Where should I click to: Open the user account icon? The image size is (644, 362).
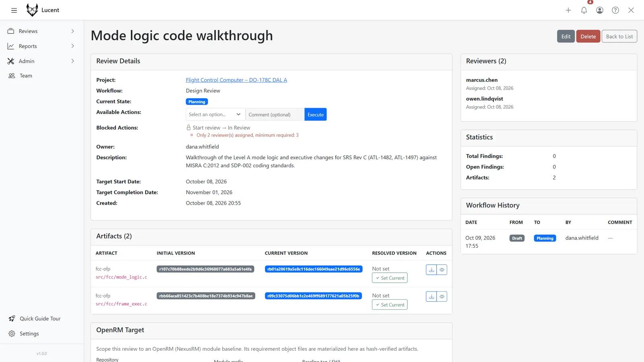click(600, 10)
